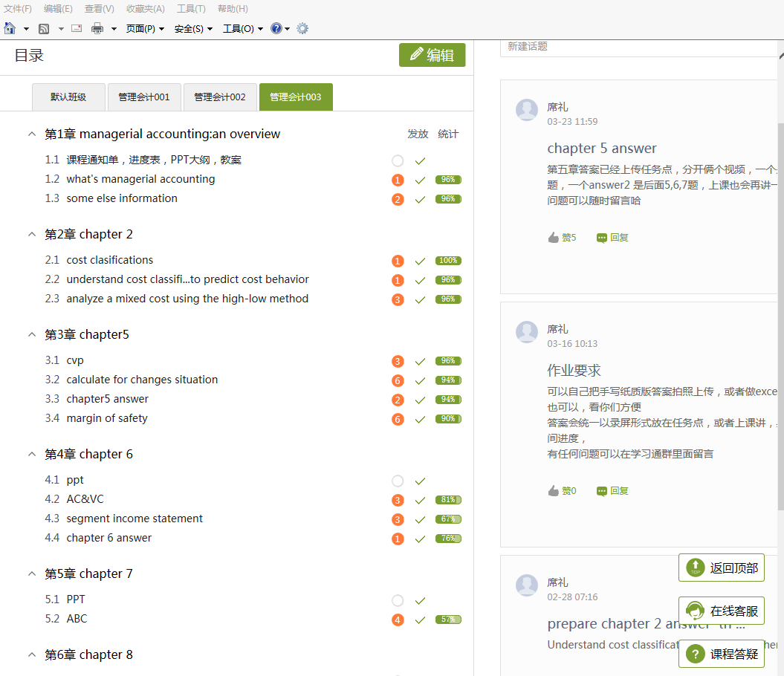Click the Read Mail envelope icon
This screenshot has width=784, height=676.
tap(77, 28)
